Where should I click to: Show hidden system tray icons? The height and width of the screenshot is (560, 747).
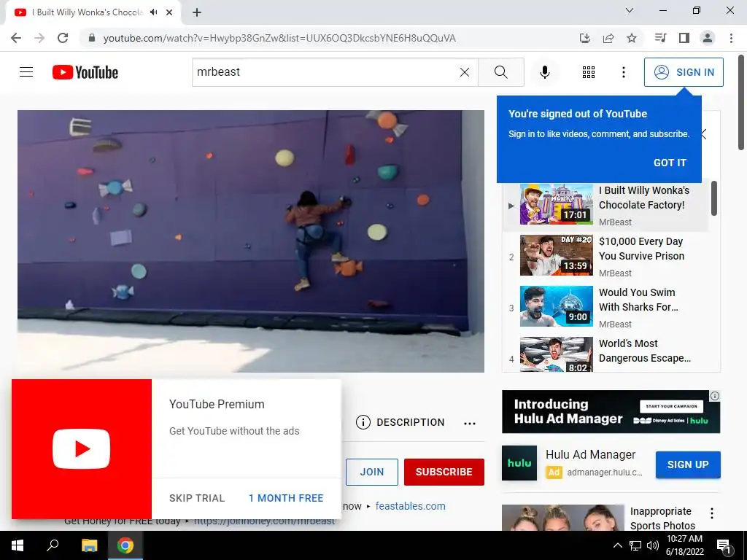(x=617, y=545)
